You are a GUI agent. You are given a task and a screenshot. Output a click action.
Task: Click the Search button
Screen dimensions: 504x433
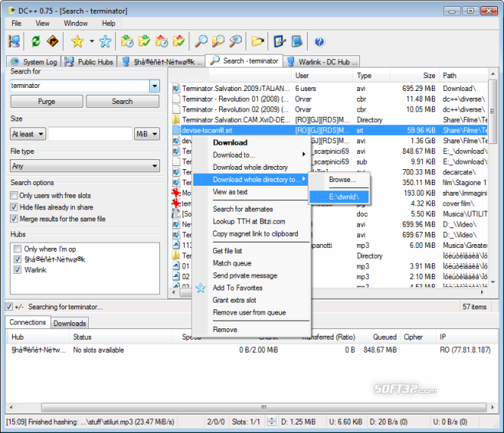[122, 102]
